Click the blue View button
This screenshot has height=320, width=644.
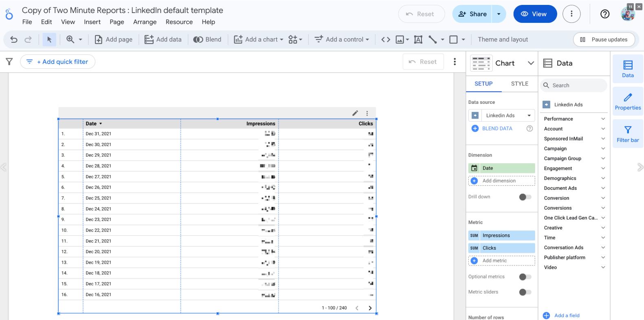535,14
